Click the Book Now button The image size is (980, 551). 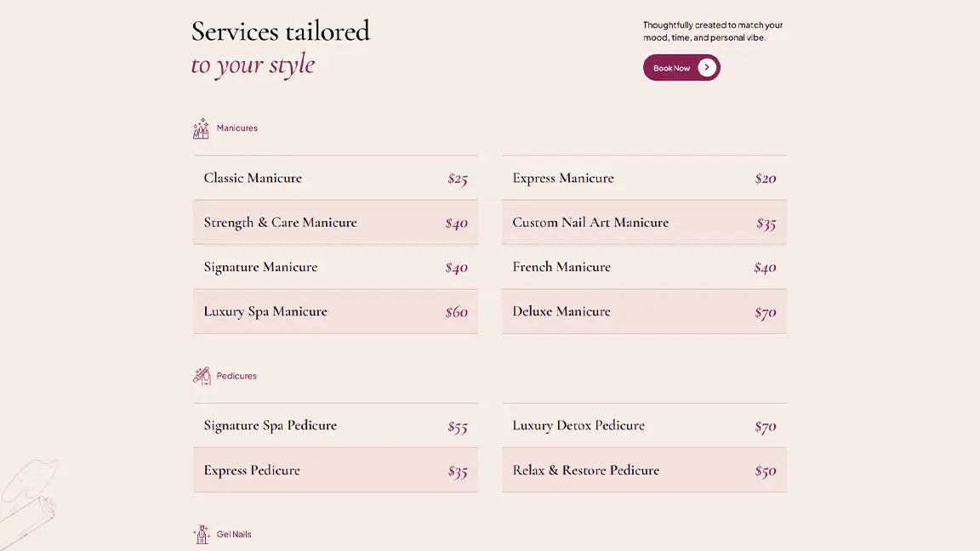681,67
